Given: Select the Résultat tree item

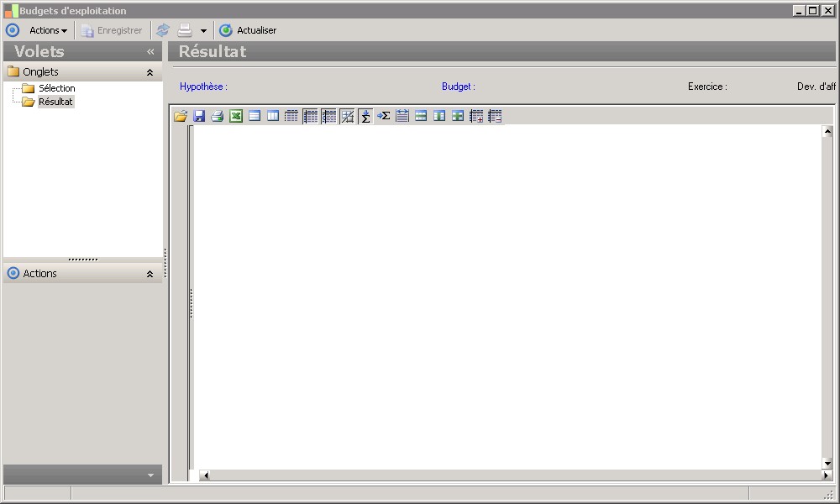Looking at the screenshot, I should [55, 102].
